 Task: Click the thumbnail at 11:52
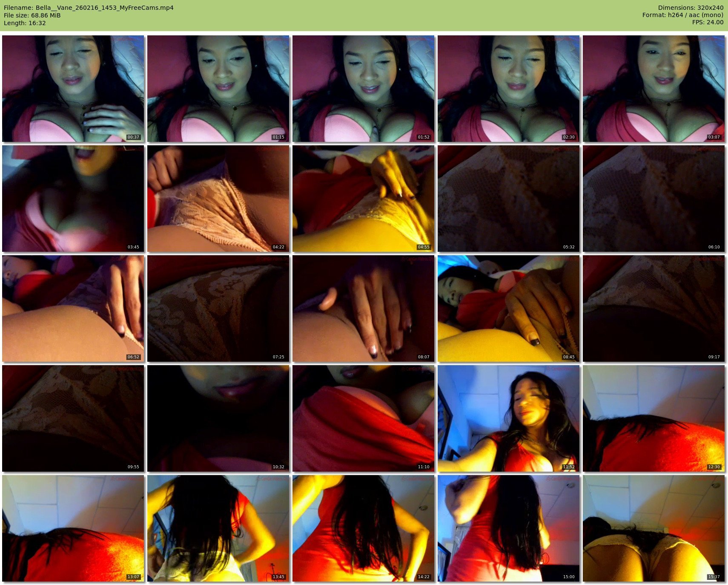coord(509,418)
